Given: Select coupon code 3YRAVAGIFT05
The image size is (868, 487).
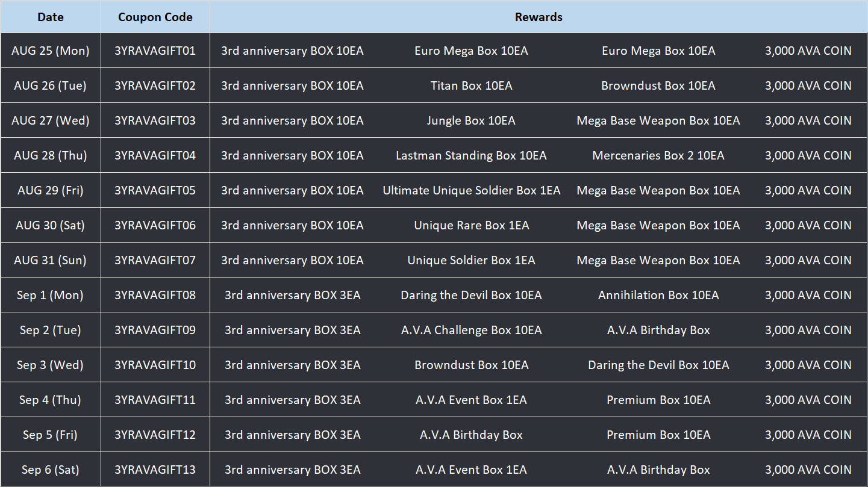Looking at the screenshot, I should 155,190.
